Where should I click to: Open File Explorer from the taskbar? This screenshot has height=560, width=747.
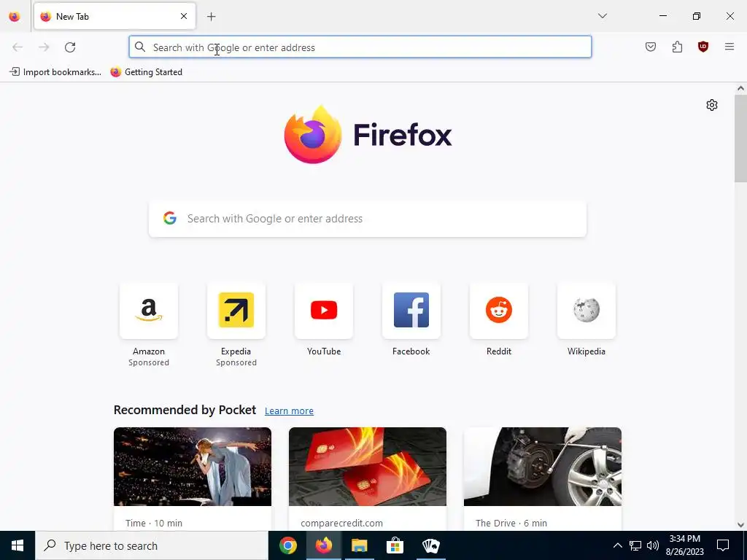359,545
